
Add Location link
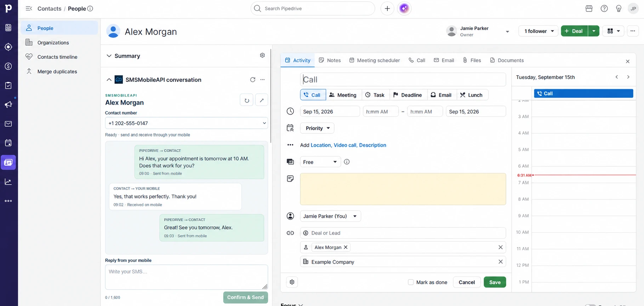[x=320, y=145]
